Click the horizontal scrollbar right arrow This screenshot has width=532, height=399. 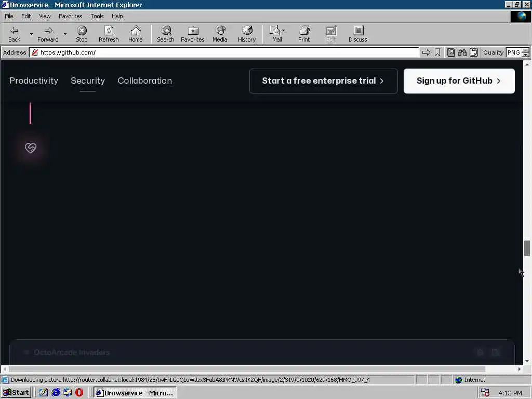[x=520, y=369]
